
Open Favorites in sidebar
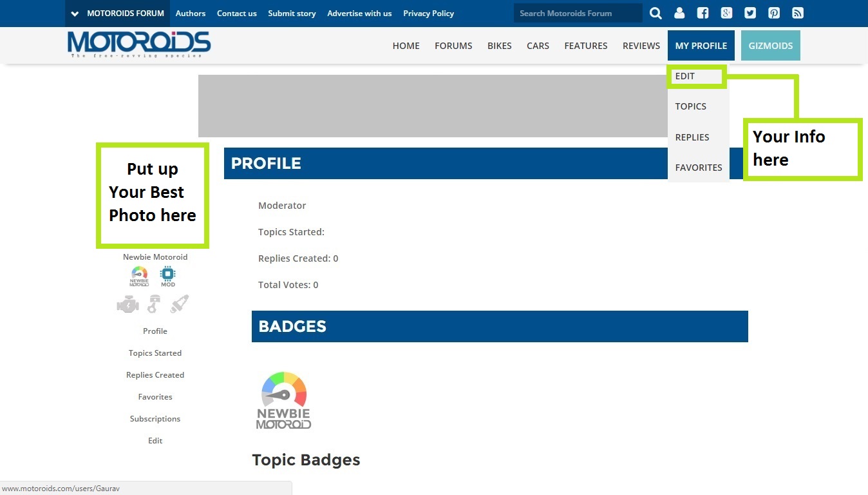point(155,397)
